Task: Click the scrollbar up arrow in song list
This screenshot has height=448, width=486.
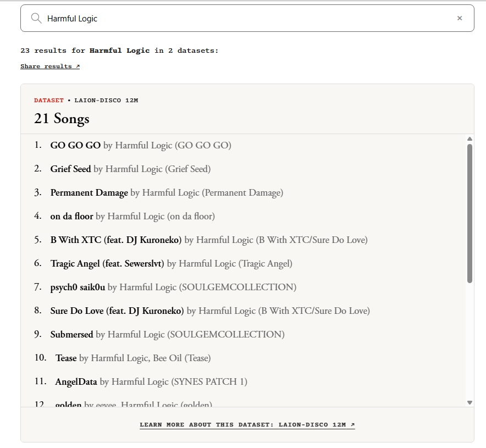Action: pos(470,139)
